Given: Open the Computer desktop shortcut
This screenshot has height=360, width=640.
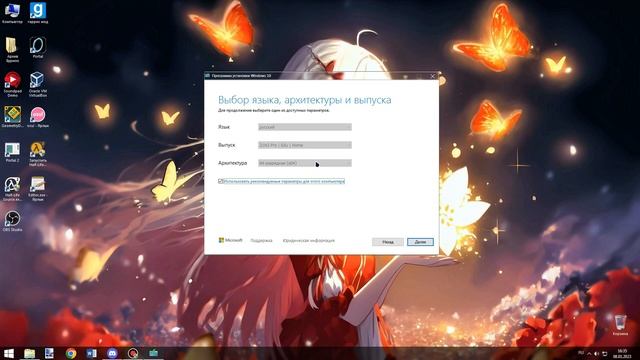Looking at the screenshot, I should pyautogui.click(x=12, y=12).
